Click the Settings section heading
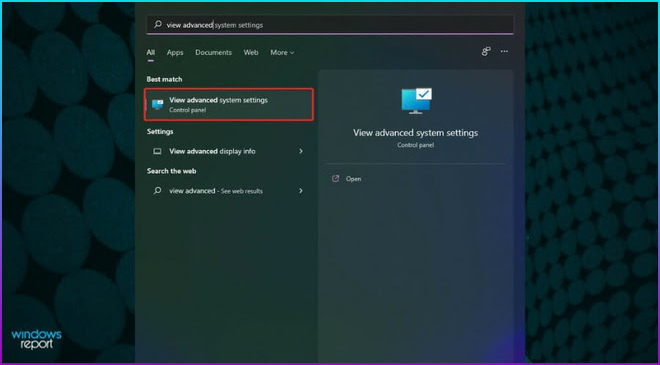660x365 pixels. point(160,132)
